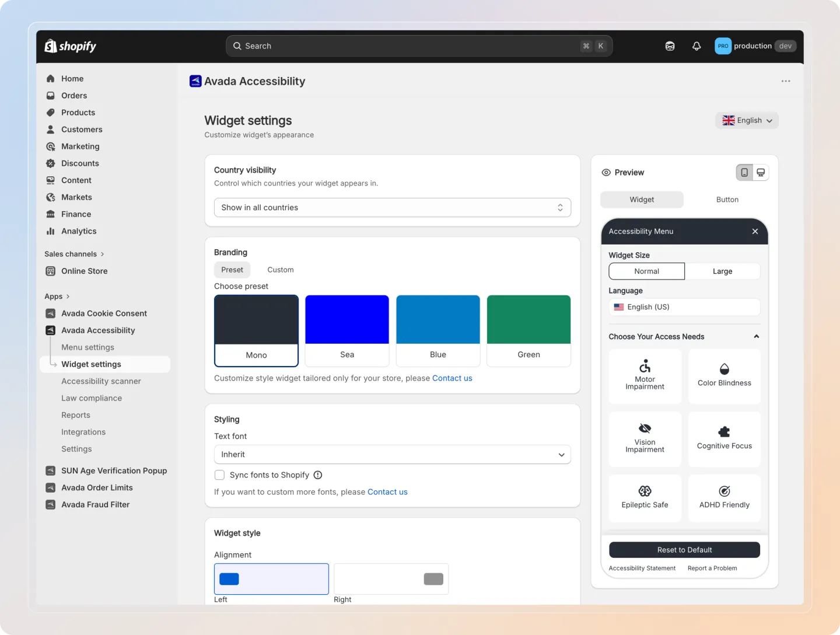
Task: Open the Sidekick assistant icon
Action: point(670,46)
